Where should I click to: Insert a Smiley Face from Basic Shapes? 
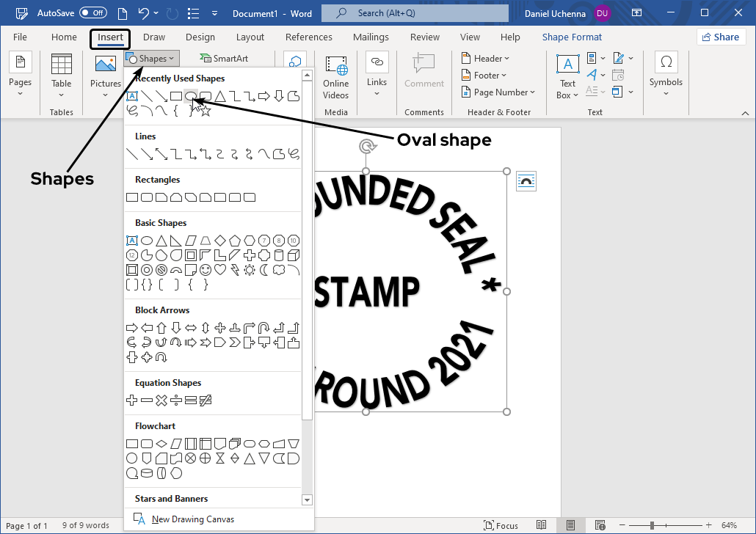[x=205, y=269]
